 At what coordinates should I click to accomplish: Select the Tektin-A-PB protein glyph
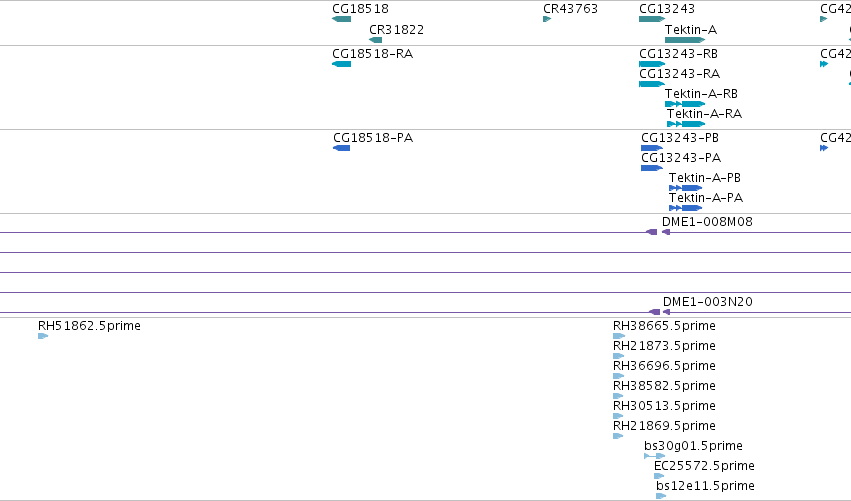coord(685,188)
